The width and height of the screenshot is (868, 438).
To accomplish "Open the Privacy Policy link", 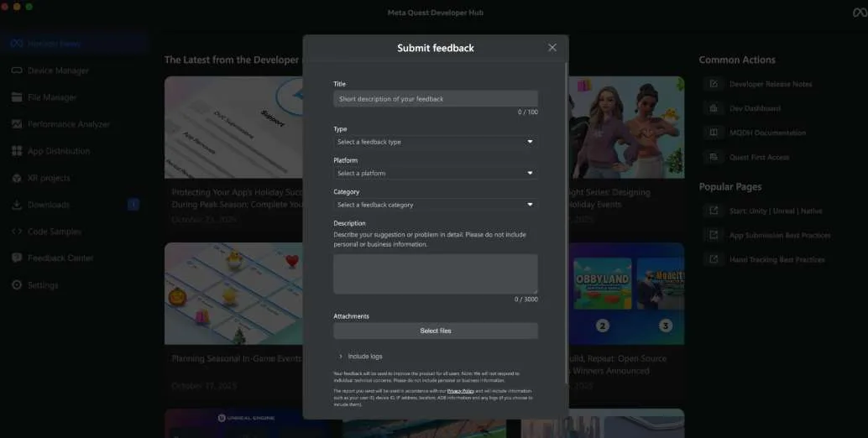I will point(461,391).
